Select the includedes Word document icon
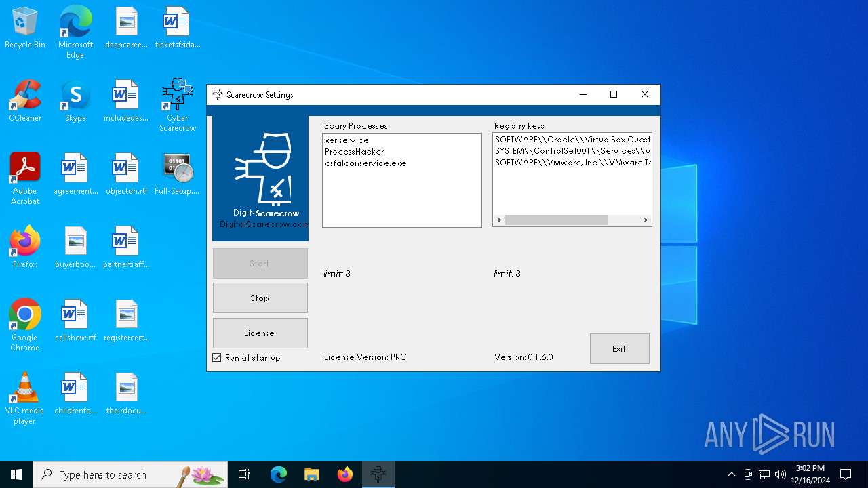 [126, 102]
